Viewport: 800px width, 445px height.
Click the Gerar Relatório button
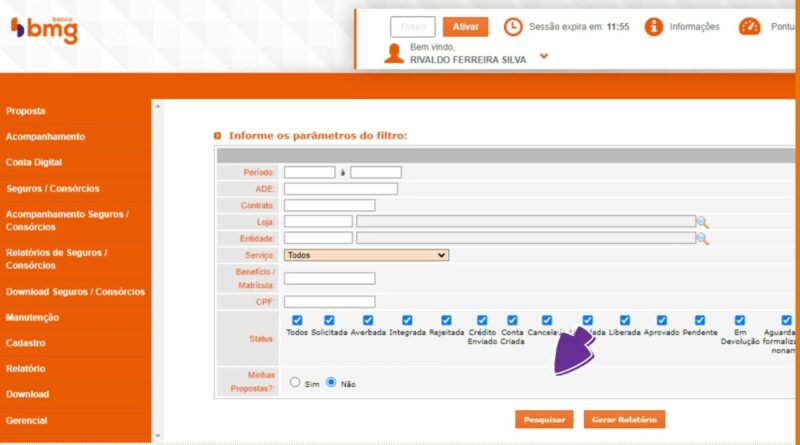click(623, 420)
